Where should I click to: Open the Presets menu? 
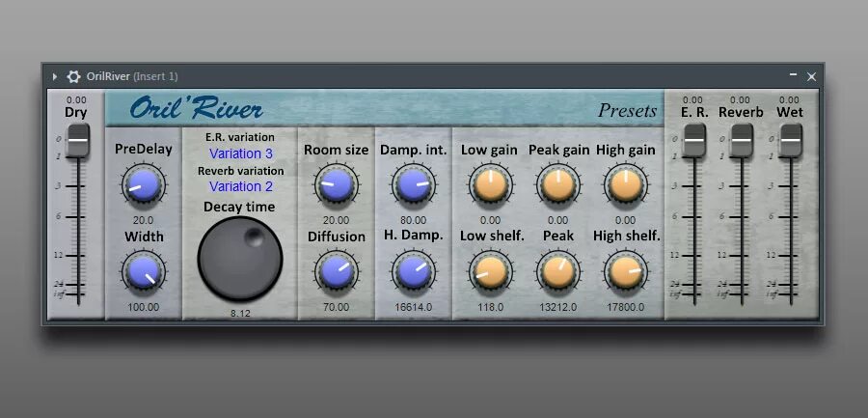627,111
